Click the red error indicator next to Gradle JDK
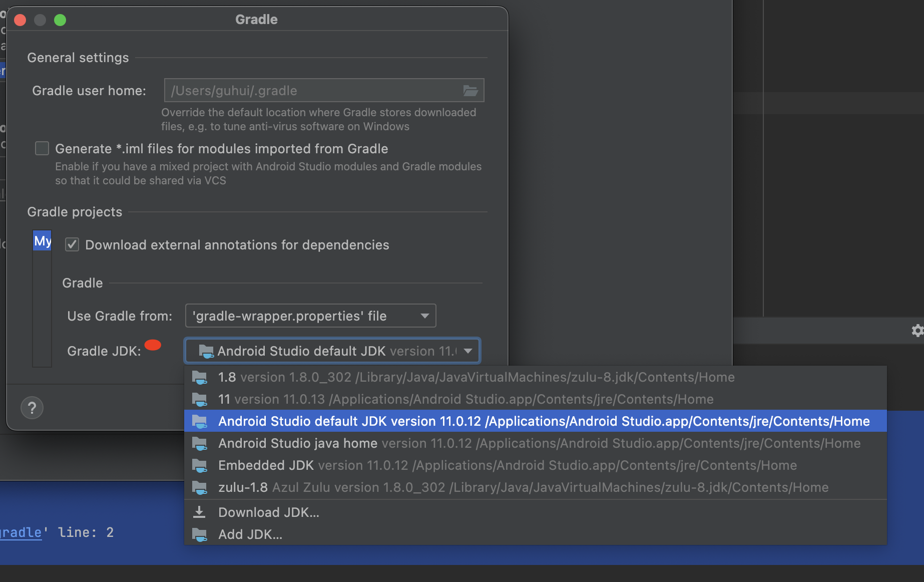 tap(153, 345)
